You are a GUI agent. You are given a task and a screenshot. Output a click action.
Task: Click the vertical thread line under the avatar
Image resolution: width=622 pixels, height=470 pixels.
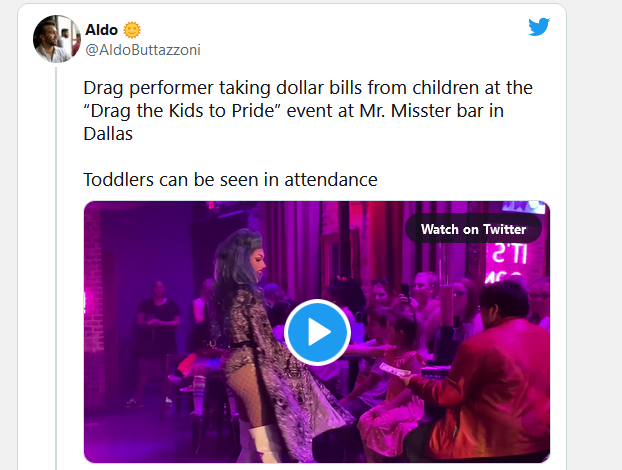[56, 268]
